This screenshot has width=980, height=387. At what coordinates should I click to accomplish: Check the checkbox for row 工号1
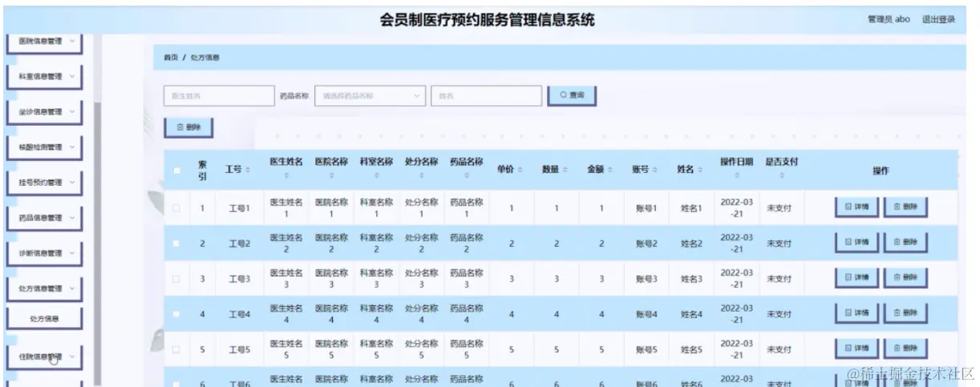tap(176, 208)
